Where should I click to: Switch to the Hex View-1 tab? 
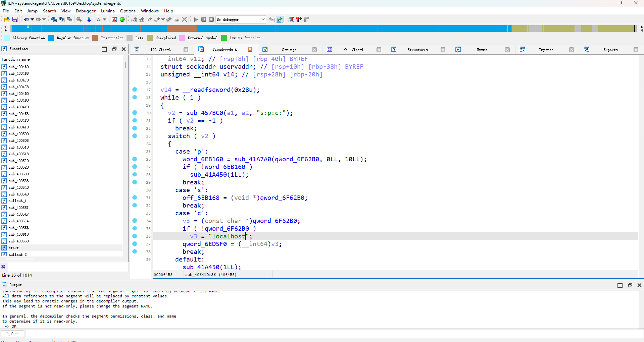click(353, 50)
